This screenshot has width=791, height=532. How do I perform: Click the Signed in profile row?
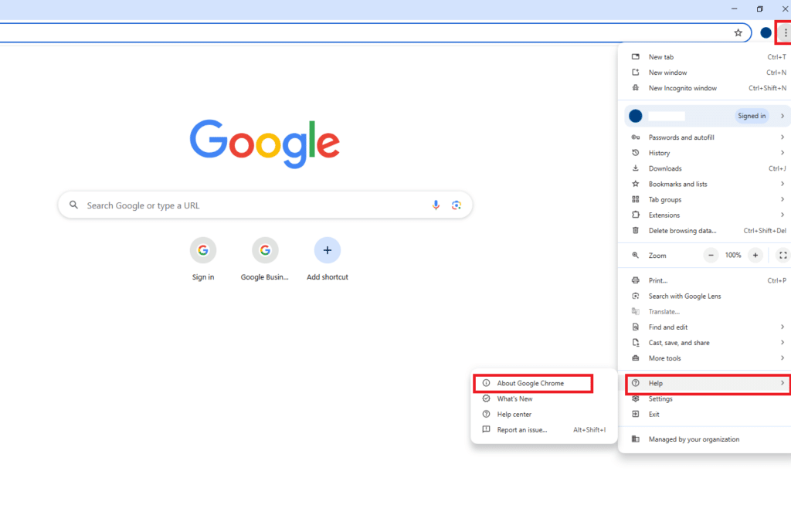708,116
